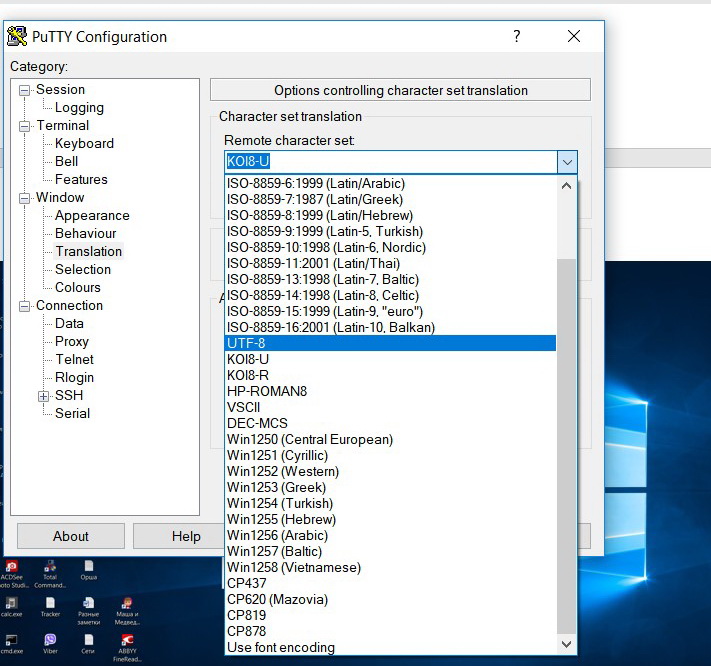The height and width of the screenshot is (666, 711).
Task: Open the Tracker file on desktop
Action: click(50, 607)
